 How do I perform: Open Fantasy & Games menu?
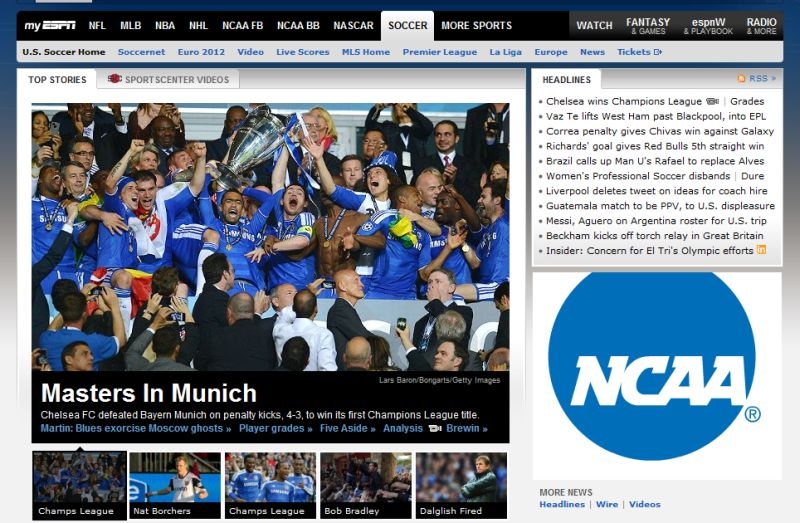coord(648,26)
